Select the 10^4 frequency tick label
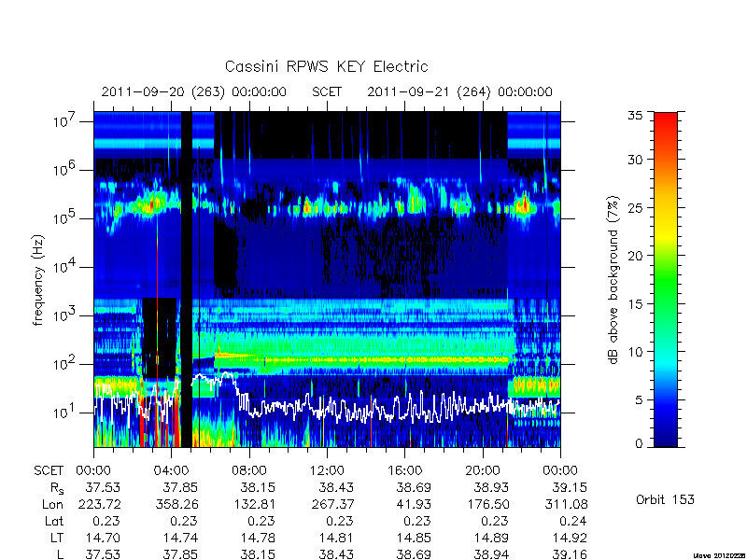This screenshot has height=560, width=747. pyautogui.click(x=65, y=267)
